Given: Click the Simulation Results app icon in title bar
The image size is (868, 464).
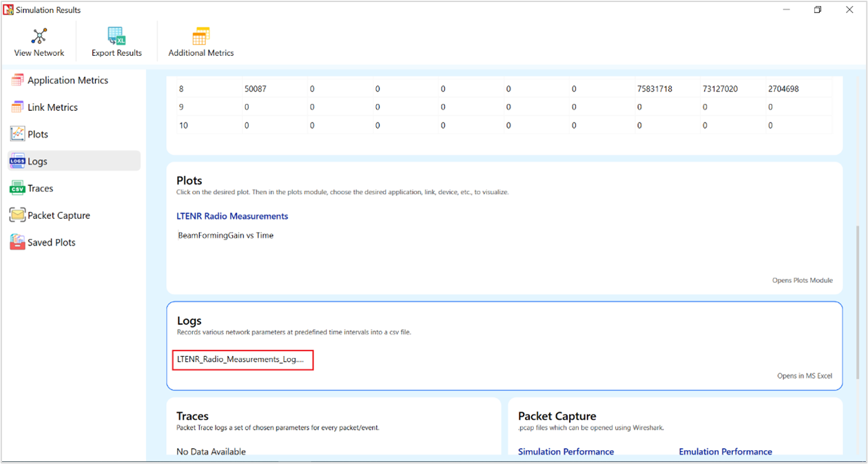Looking at the screenshot, I should [x=8, y=10].
